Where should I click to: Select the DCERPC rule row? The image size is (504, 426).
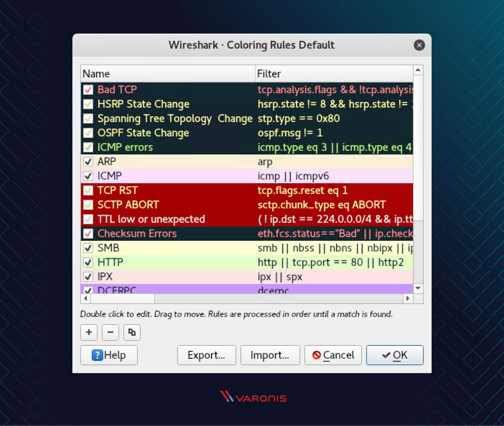tap(247, 289)
